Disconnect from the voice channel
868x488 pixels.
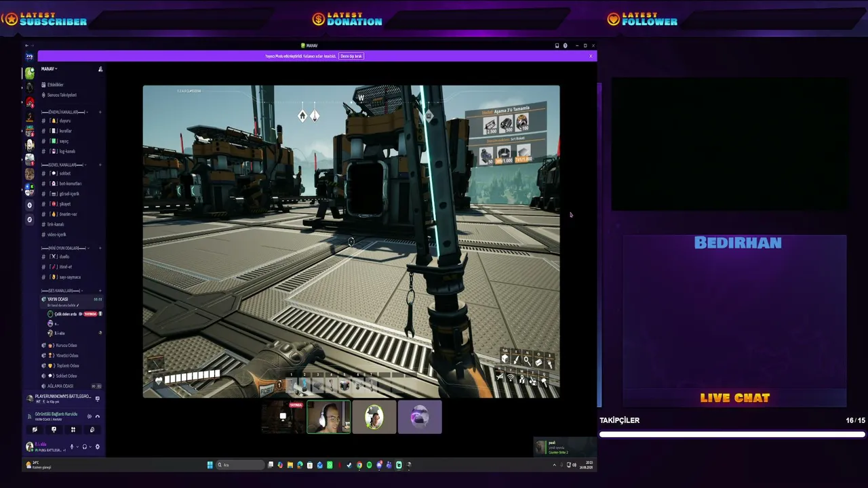(x=97, y=416)
